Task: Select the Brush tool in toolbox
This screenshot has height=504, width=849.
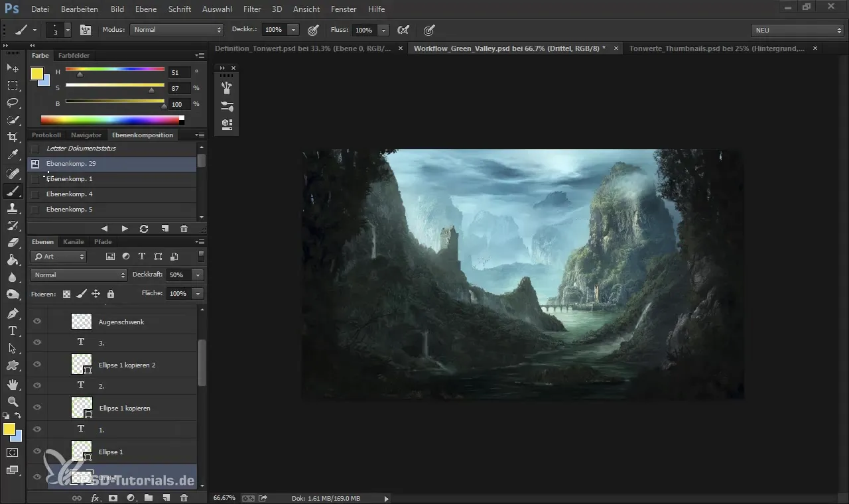Action: tap(13, 191)
